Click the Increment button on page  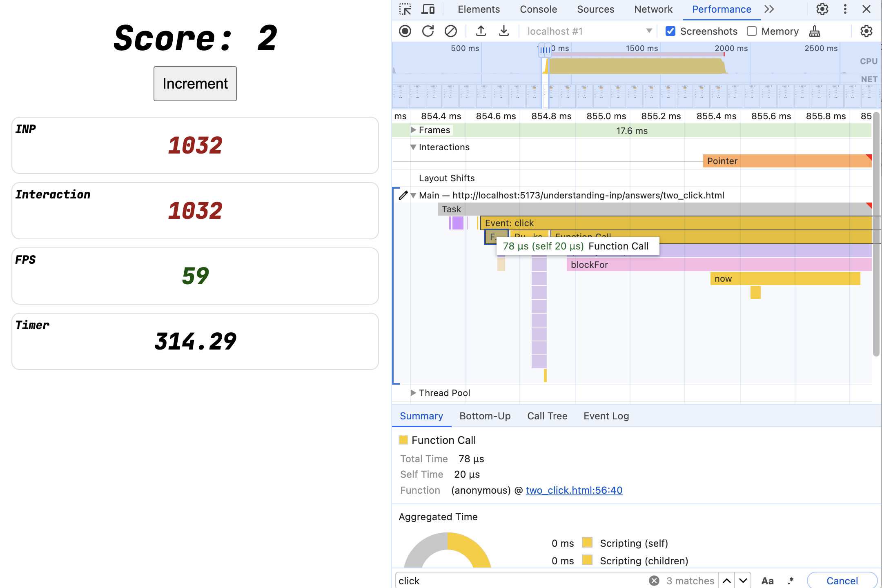pos(196,83)
